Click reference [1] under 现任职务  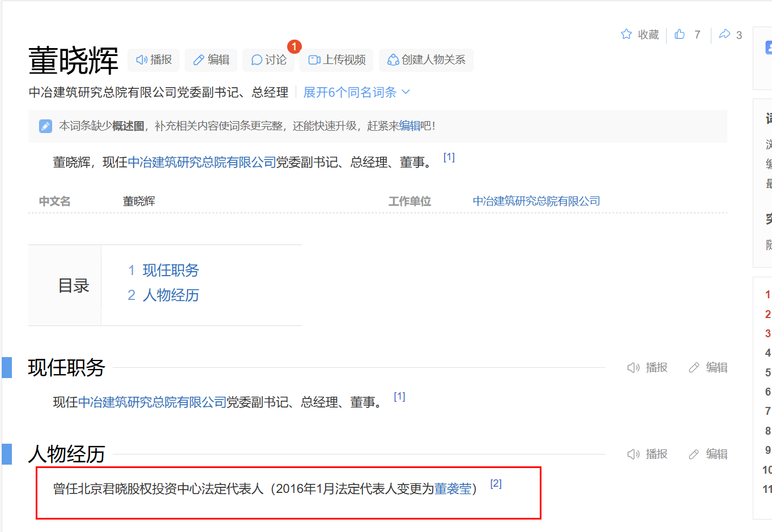click(400, 397)
